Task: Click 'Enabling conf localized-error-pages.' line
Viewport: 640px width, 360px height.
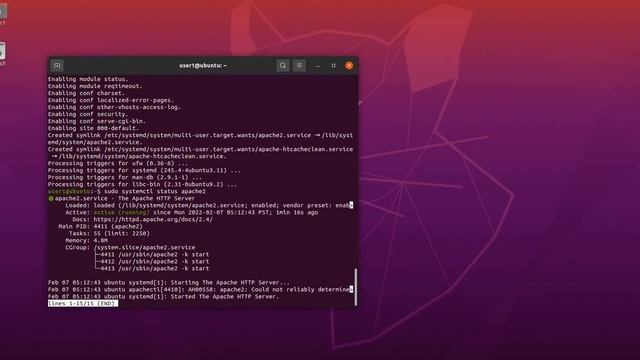Action: click(x=111, y=100)
